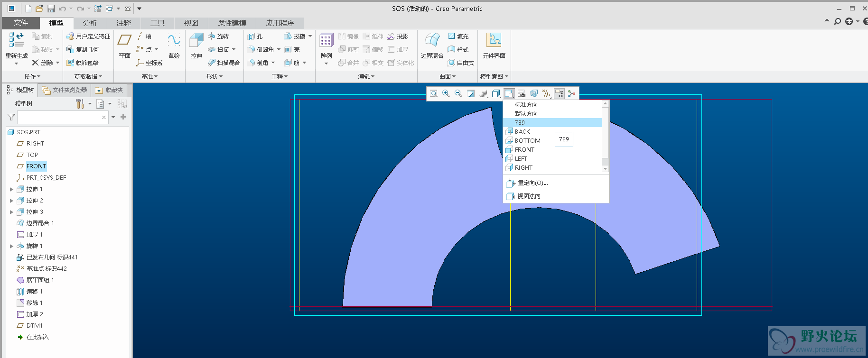868x358 pixels.
Task: Open the Display Style dropdown
Action: click(496, 93)
